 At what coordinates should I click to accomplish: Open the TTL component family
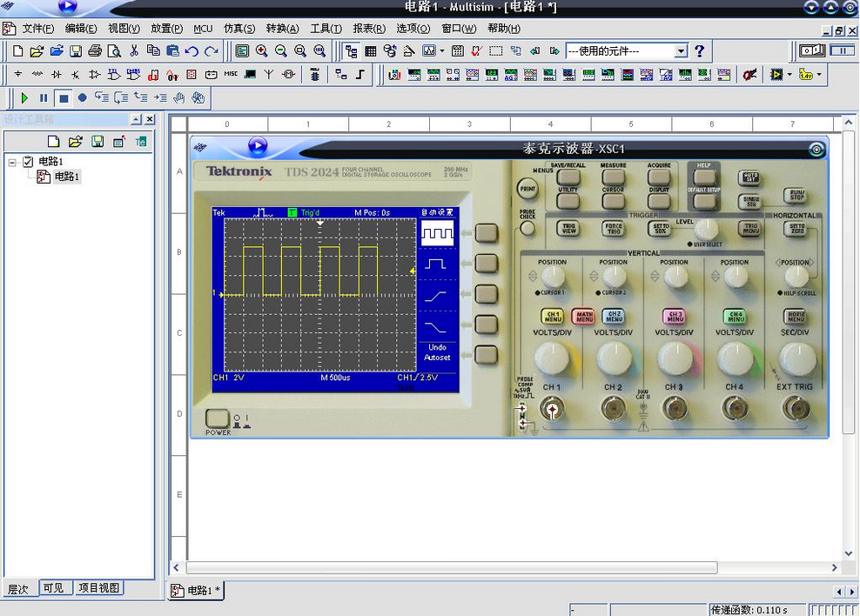tap(114, 75)
